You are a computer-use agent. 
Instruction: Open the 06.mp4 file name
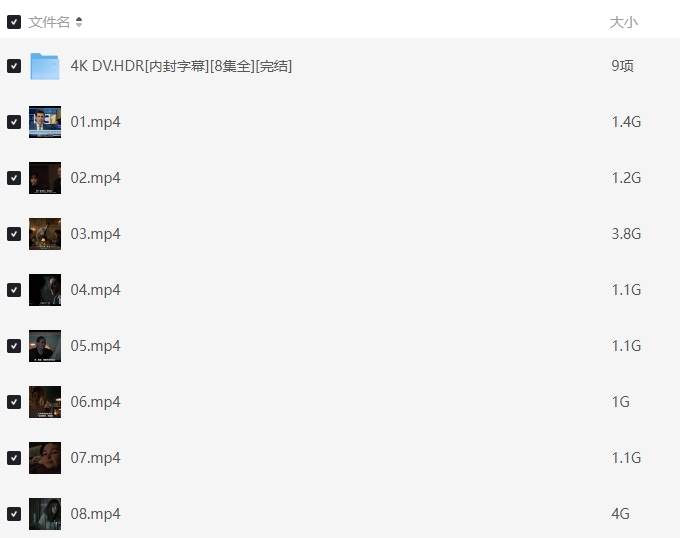(95, 402)
